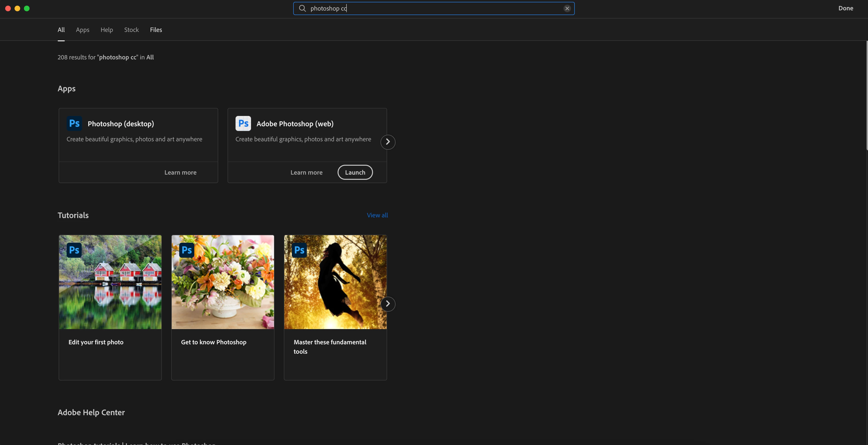Launch Adobe Photoshop web

355,172
